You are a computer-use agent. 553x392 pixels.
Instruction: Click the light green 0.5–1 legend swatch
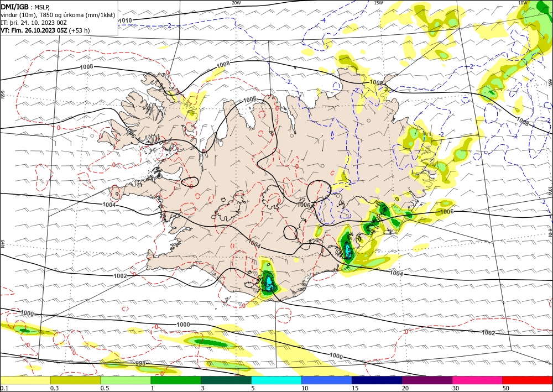point(126,380)
